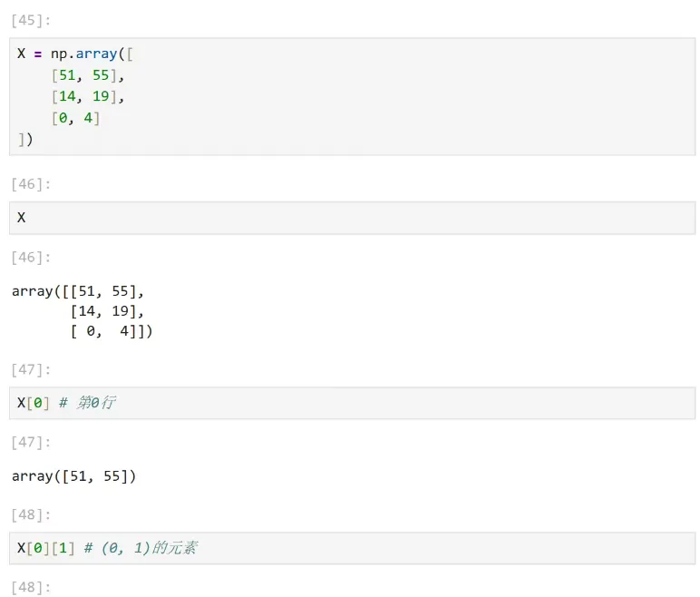Select the input prompt label [47]

(31, 370)
